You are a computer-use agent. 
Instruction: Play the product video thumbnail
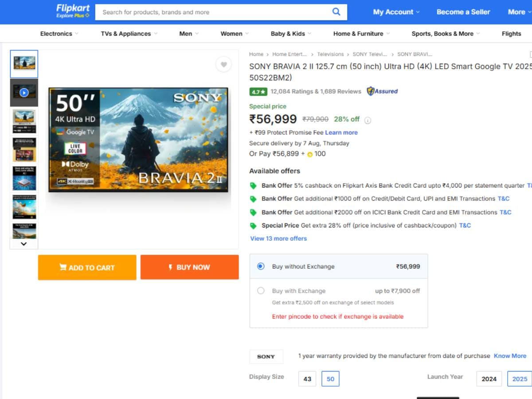pyautogui.click(x=24, y=92)
